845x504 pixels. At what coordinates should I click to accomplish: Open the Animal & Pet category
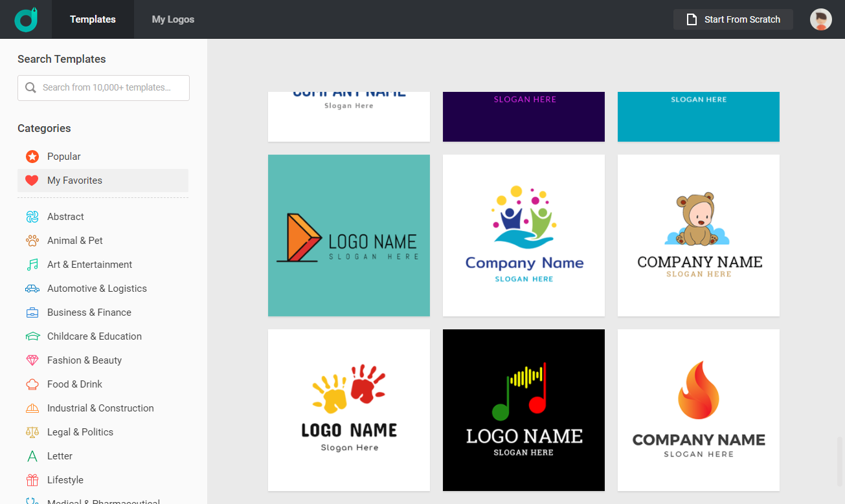[x=103, y=241]
